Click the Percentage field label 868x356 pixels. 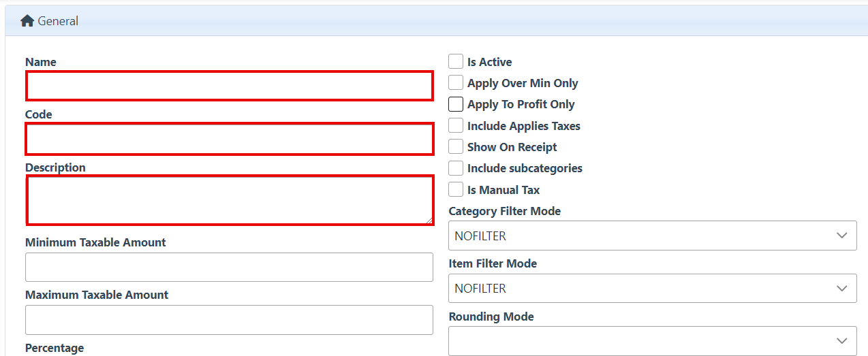55,348
